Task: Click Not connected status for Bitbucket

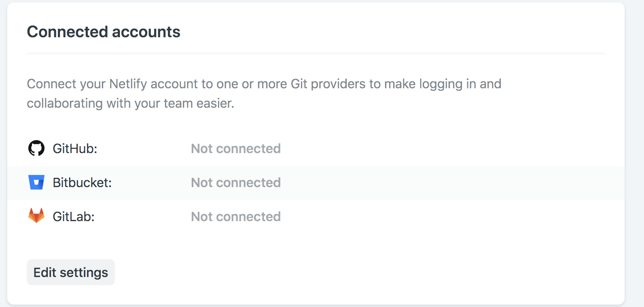Action: click(235, 183)
